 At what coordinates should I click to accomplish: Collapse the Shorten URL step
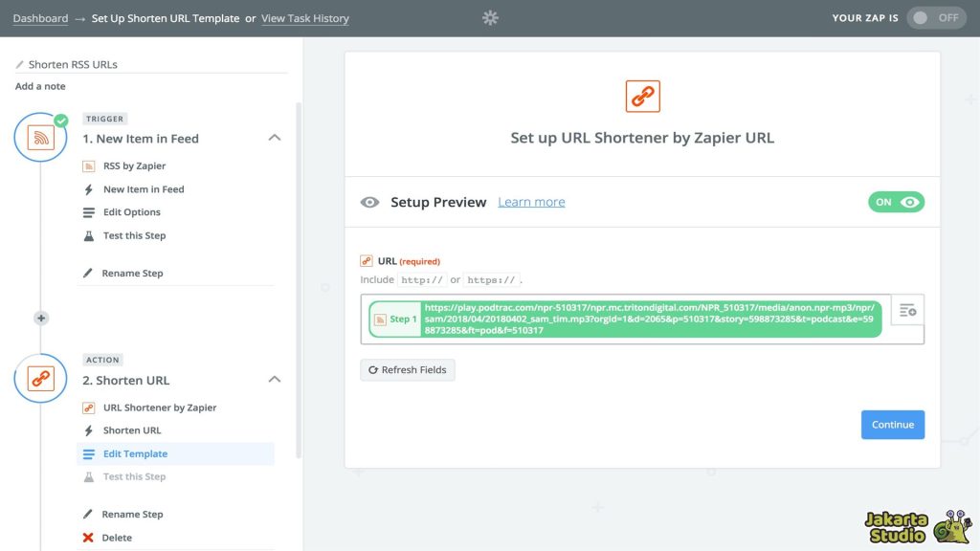tap(275, 378)
